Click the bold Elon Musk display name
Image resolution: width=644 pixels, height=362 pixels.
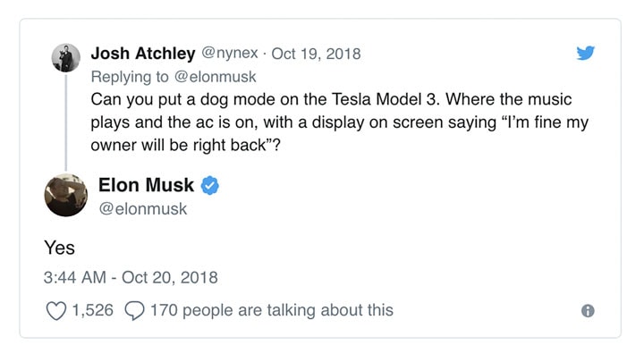pyautogui.click(x=147, y=186)
